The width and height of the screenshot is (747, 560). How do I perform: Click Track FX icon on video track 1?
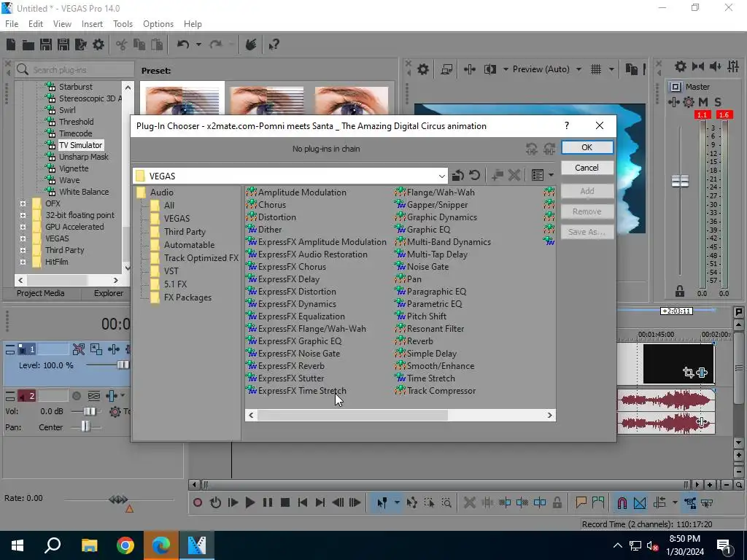[x=113, y=349]
